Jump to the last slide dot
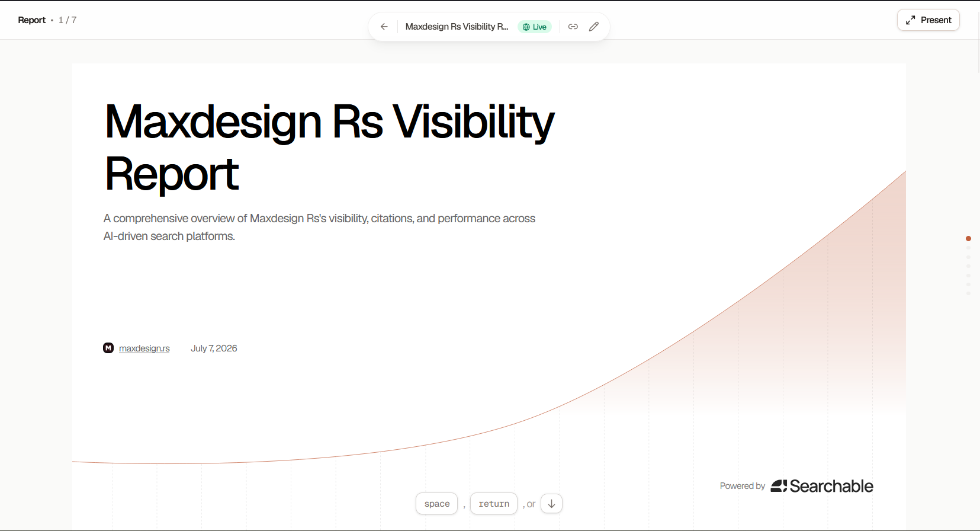Screen dimensions: 980x531 click(968, 293)
